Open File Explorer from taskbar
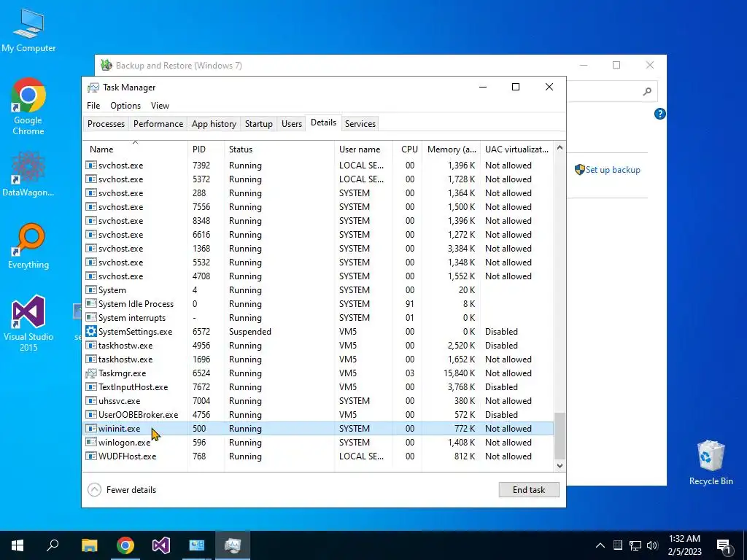 (x=89, y=545)
